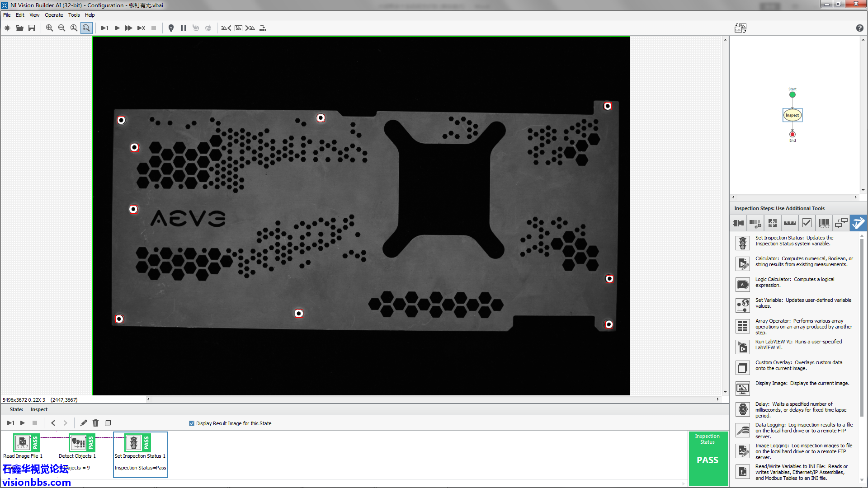
Task: Select the Locate Features tools tab
Action: point(773,223)
